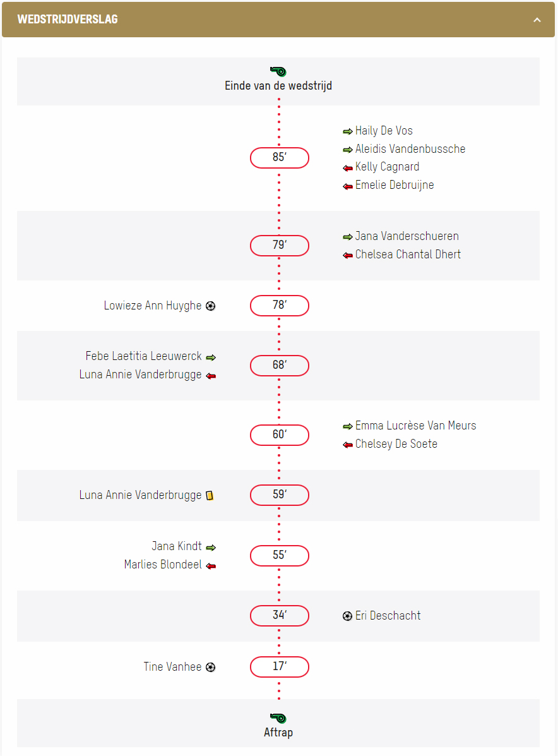Screen dimensions: 558x756
Task: Click the red substitution-out arrow by Kelly Cagnard
Action: (347, 168)
